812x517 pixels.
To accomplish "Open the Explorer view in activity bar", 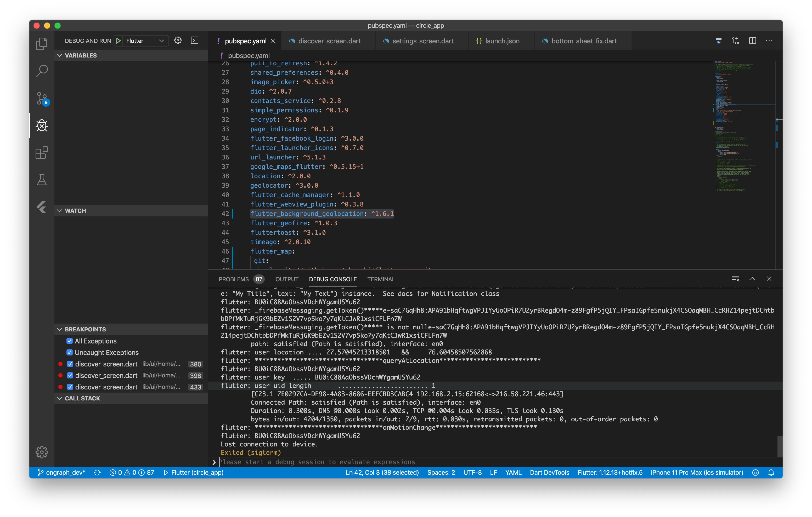I will (42, 44).
